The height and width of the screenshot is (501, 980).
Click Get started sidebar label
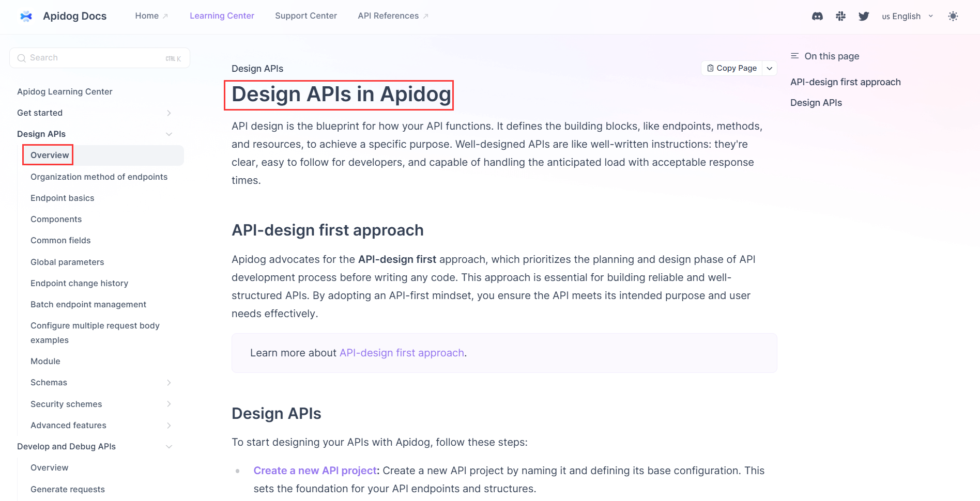pos(40,113)
